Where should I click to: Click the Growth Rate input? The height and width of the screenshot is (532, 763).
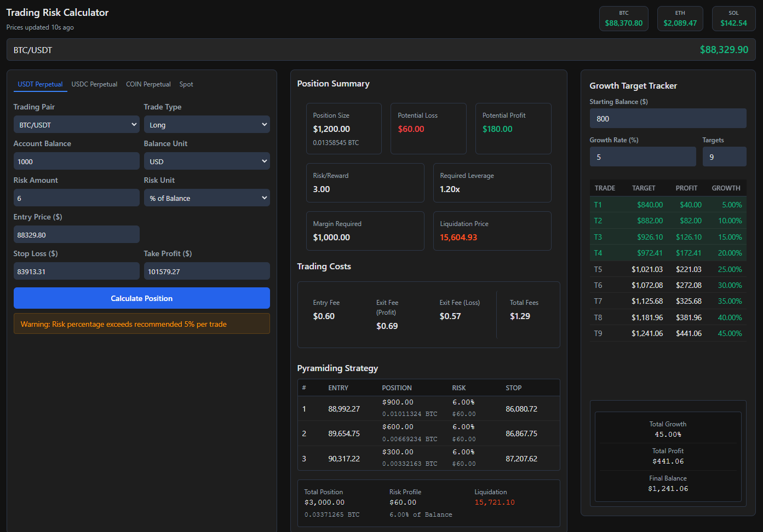[x=643, y=157]
